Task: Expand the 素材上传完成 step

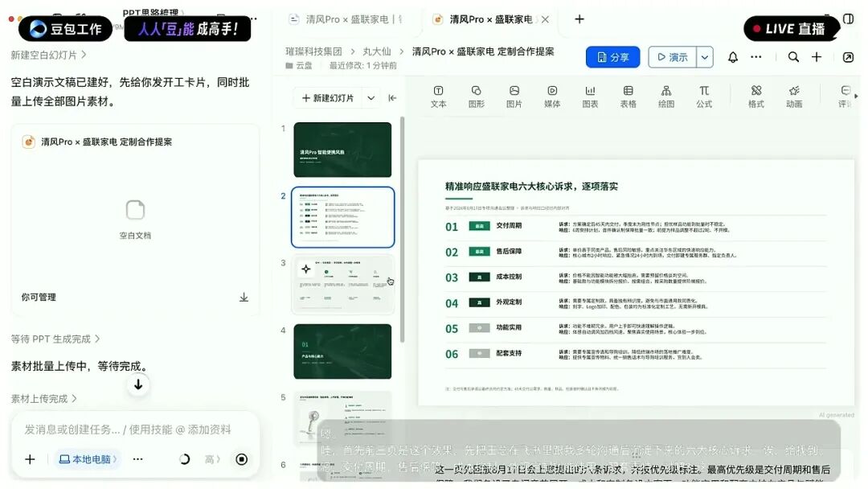Action: click(43, 399)
